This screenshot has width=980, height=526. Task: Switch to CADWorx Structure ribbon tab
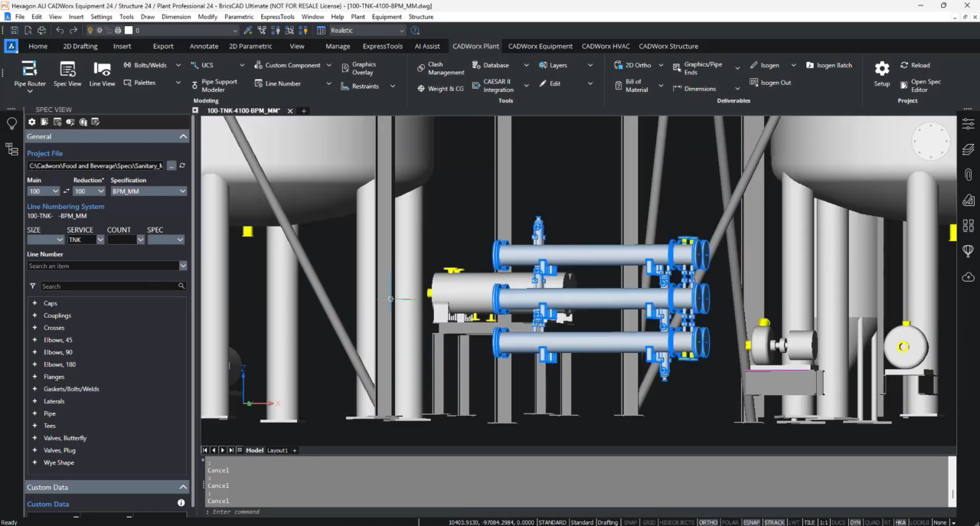point(668,46)
